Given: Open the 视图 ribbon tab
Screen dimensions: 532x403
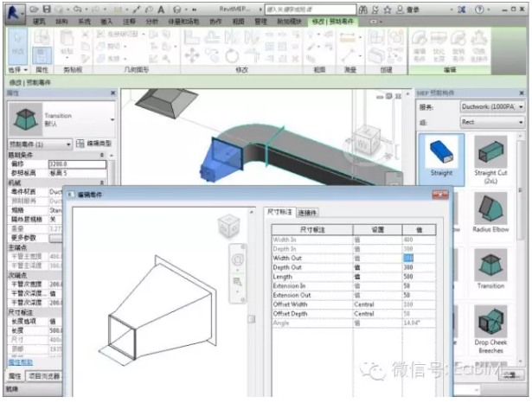Looking at the screenshot, I should [238, 22].
